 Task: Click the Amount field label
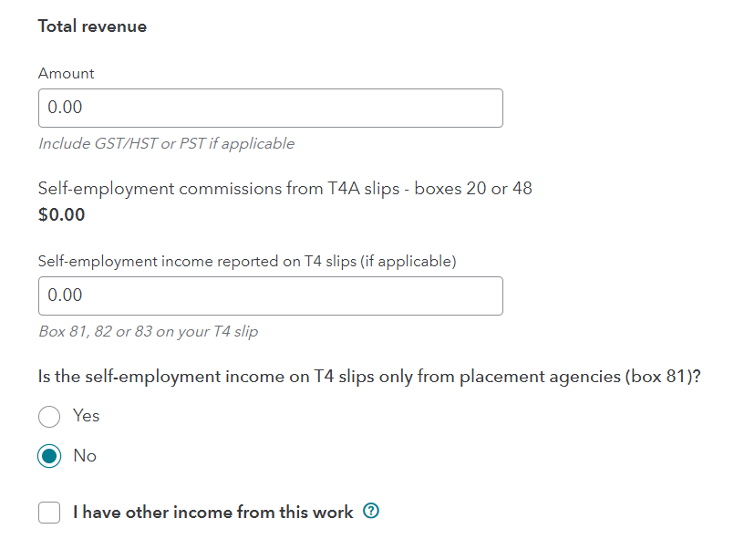66,74
